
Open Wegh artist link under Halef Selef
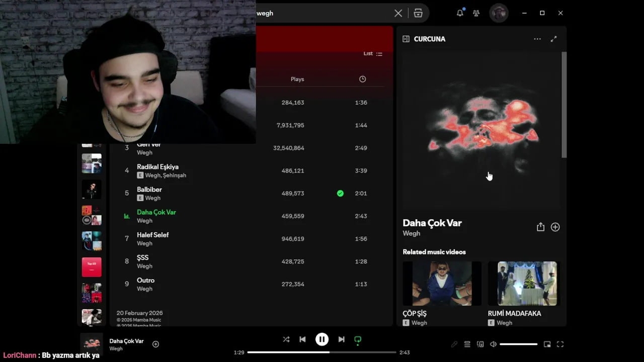144,243
